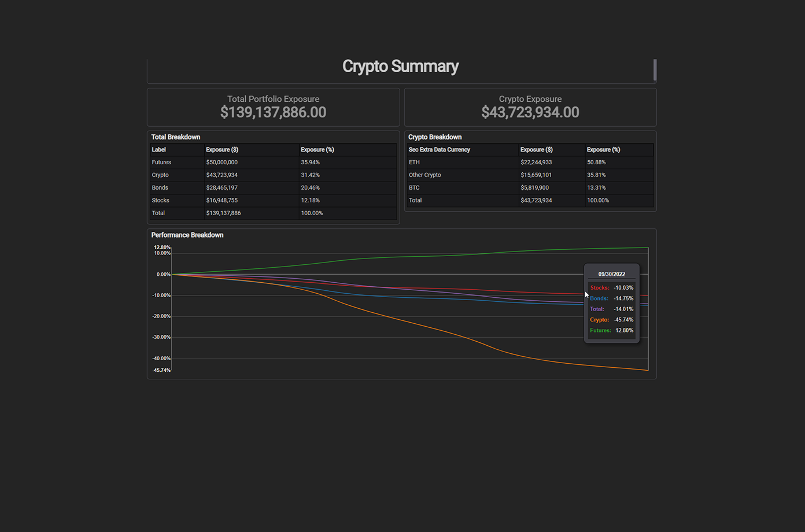Click the Sec Extra Data Currency column header
Image resolution: width=805 pixels, height=532 pixels.
pos(438,149)
